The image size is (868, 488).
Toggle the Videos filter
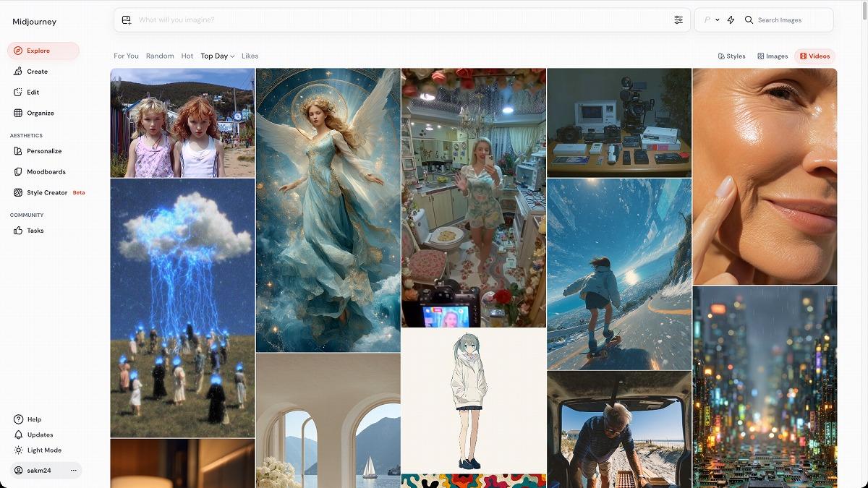[814, 56]
